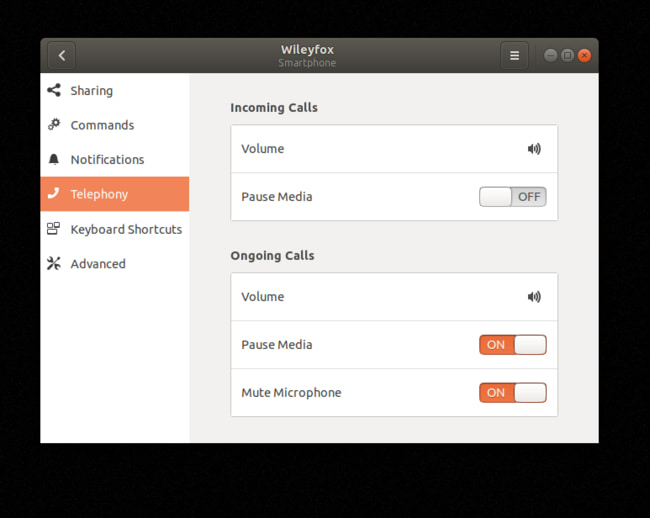Image resolution: width=650 pixels, height=518 pixels.
Task: Click the Keyboard Shortcuts sidebar icon
Action: pyautogui.click(x=54, y=229)
